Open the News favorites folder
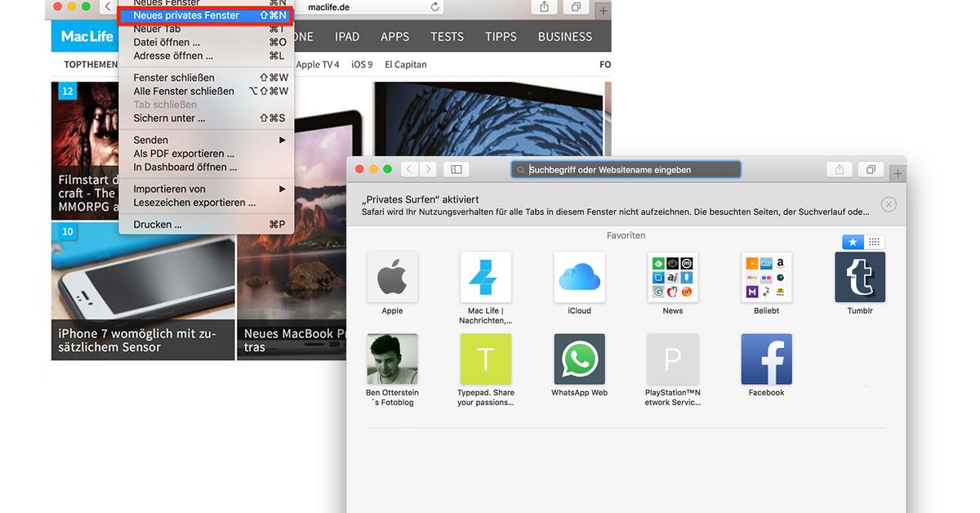The height and width of the screenshot is (513, 980). [x=673, y=277]
